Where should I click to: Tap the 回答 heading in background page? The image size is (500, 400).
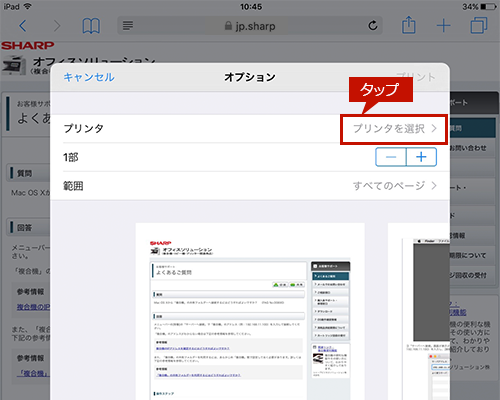(24, 228)
